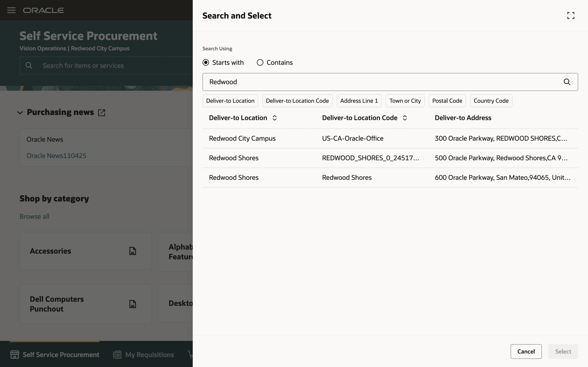The height and width of the screenshot is (367, 588).
Task: Click the My Requisitions list icon
Action: [x=117, y=355]
